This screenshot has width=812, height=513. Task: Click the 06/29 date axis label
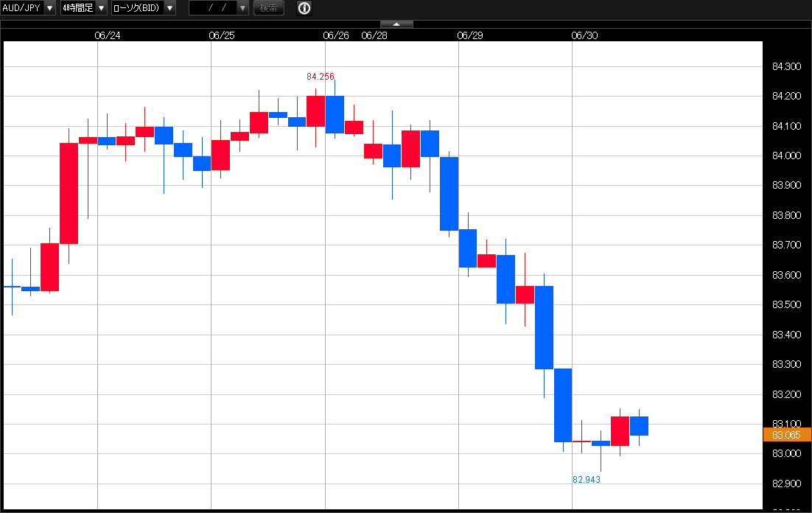[469, 35]
